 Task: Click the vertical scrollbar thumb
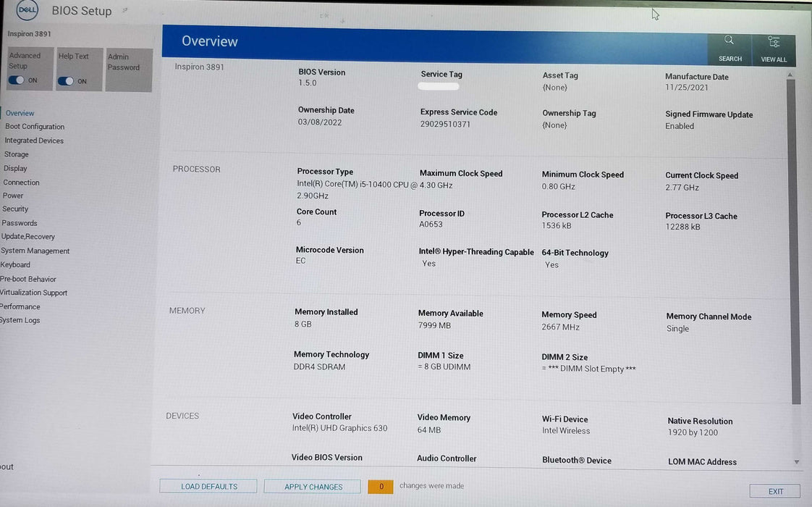(x=793, y=241)
